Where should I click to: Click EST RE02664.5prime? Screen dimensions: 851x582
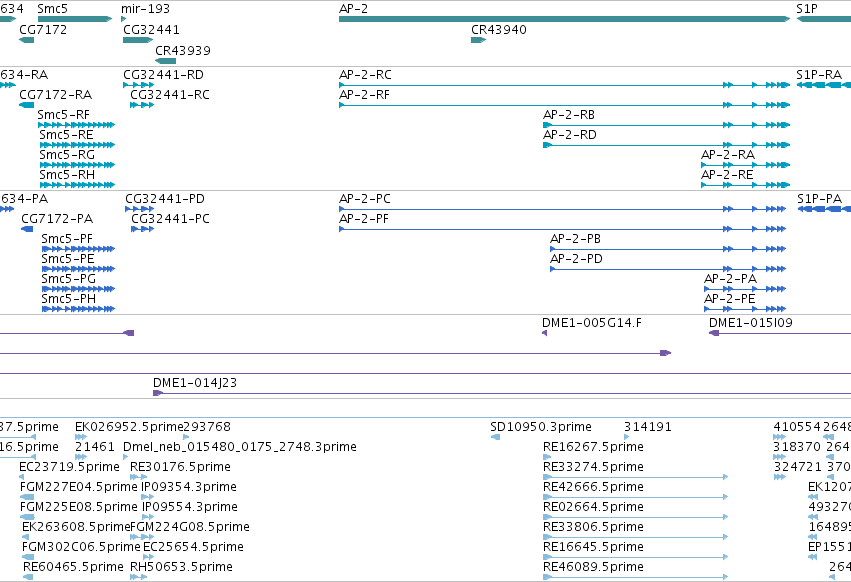[636, 517]
